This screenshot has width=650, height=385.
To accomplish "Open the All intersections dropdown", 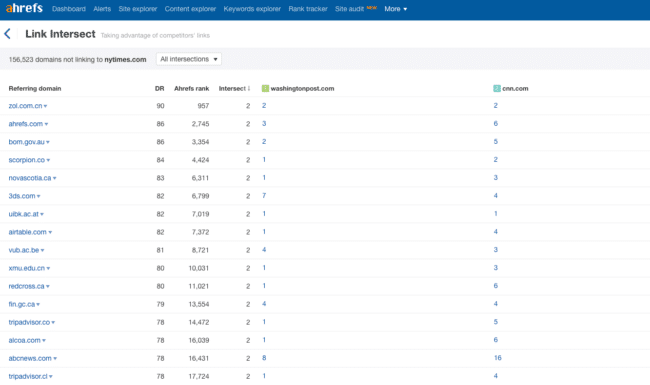I will [189, 59].
